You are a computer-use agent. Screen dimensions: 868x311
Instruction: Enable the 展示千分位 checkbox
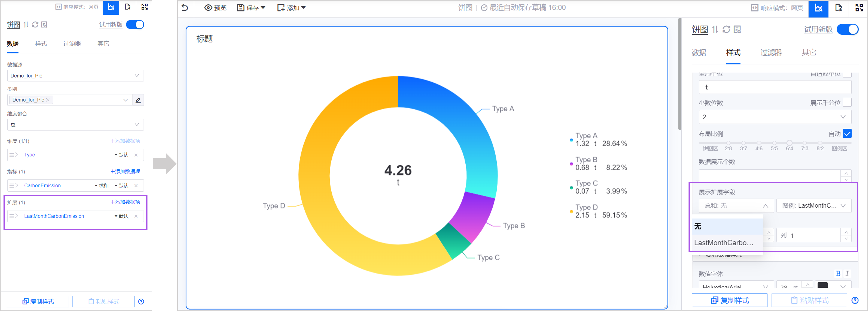click(x=847, y=103)
